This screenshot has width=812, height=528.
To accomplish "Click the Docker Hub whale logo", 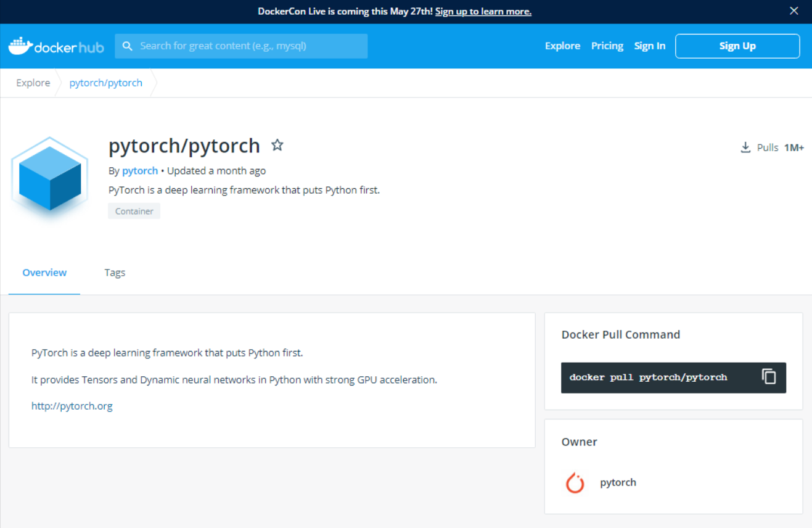I will (x=20, y=46).
